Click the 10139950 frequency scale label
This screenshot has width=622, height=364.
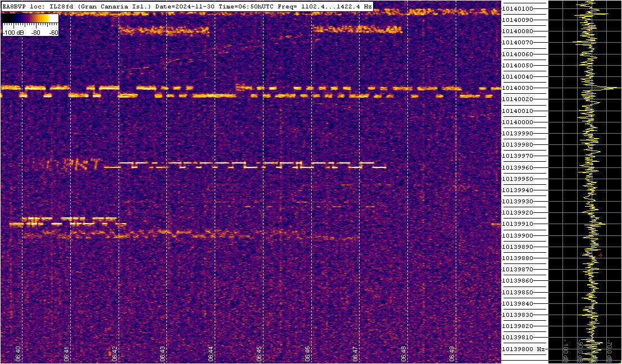pyautogui.click(x=517, y=179)
